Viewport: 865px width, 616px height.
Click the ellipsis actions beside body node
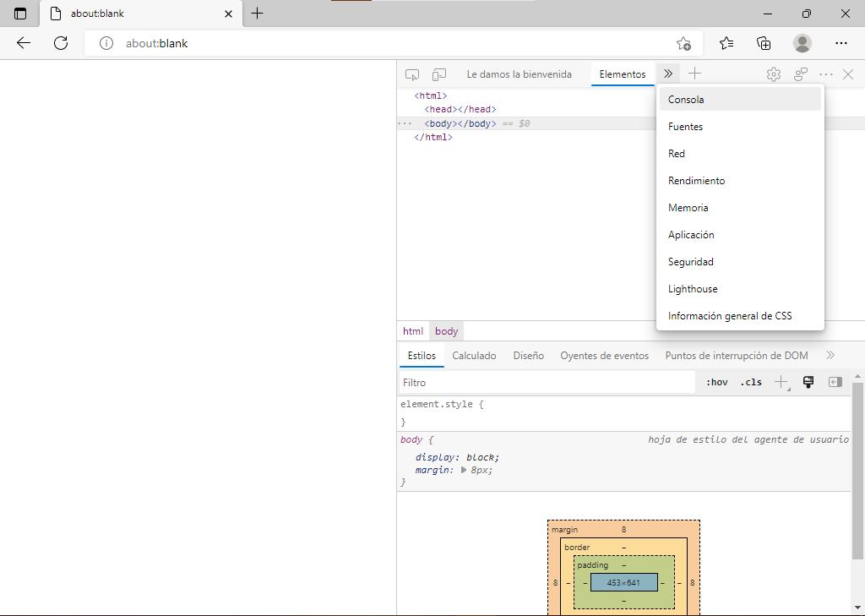click(x=405, y=123)
